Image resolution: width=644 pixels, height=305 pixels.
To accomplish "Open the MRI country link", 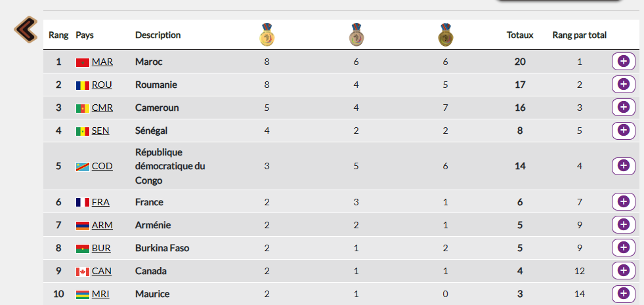I will [101, 294].
